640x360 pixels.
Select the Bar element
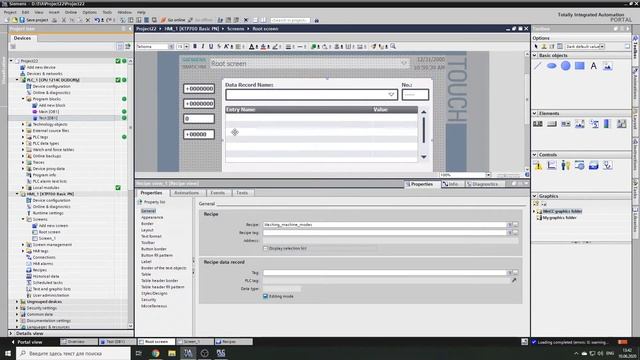click(607, 124)
